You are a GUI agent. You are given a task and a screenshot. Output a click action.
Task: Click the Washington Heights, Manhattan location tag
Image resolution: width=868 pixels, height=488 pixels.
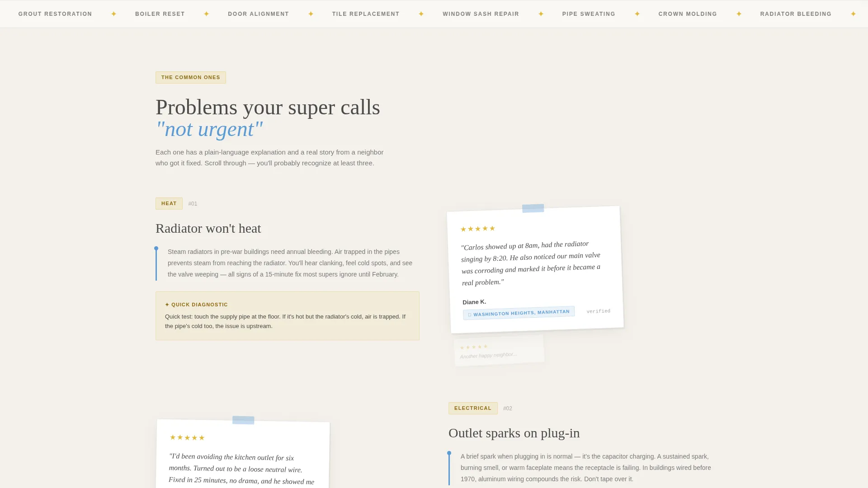coord(519,313)
